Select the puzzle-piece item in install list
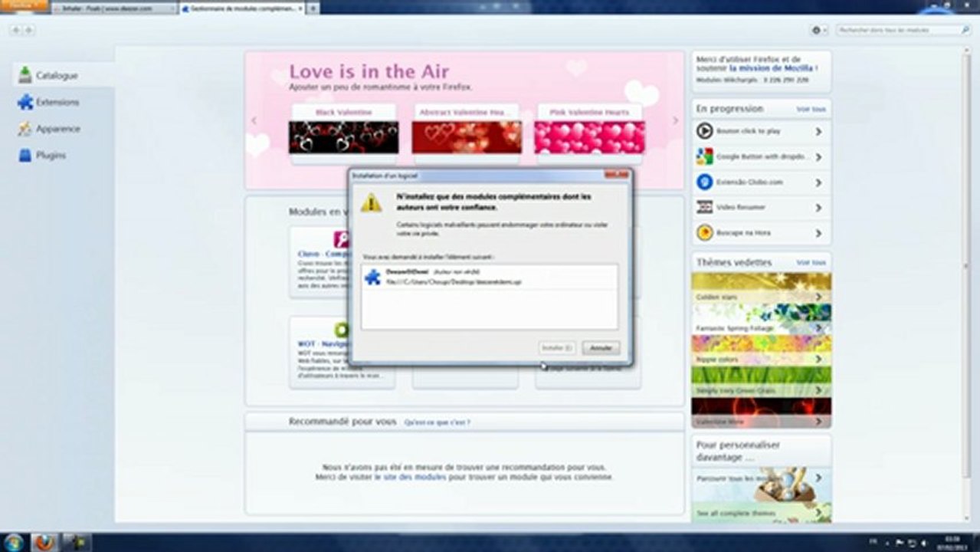 tap(489, 277)
